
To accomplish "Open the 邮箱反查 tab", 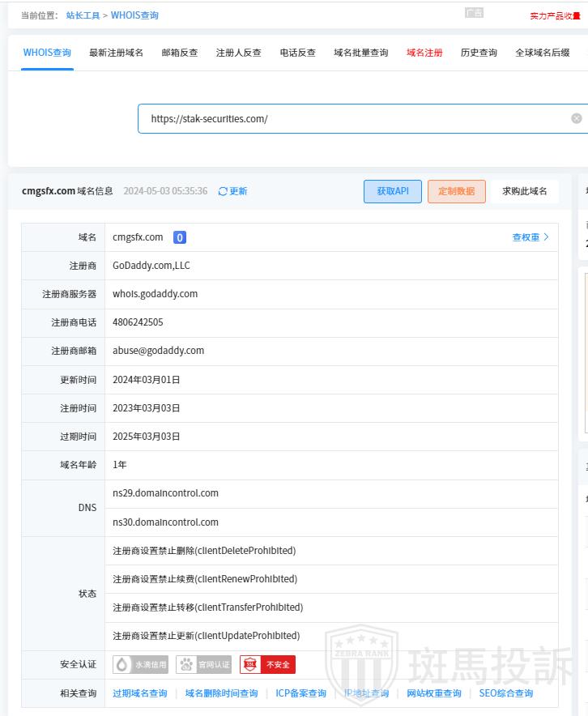I will (180, 53).
